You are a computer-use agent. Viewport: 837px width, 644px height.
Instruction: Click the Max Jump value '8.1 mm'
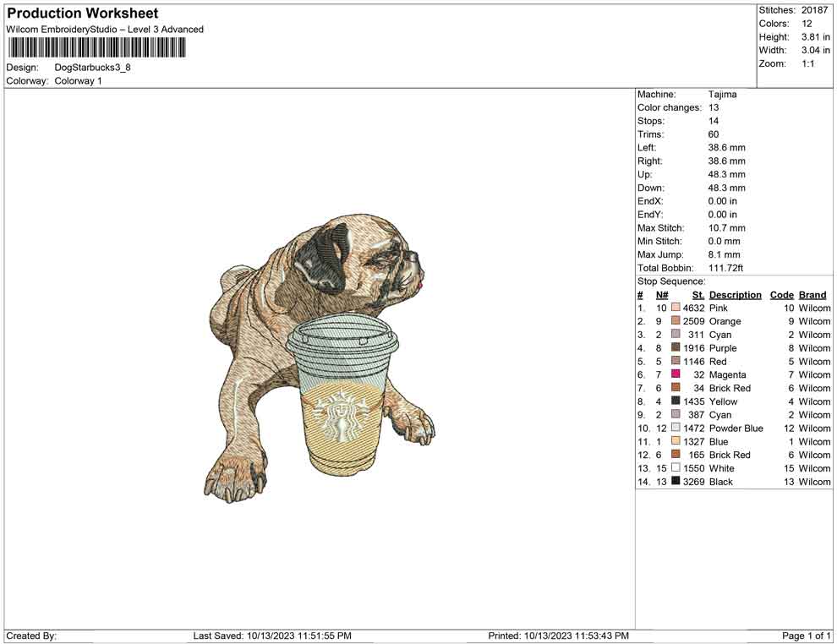coord(724,254)
